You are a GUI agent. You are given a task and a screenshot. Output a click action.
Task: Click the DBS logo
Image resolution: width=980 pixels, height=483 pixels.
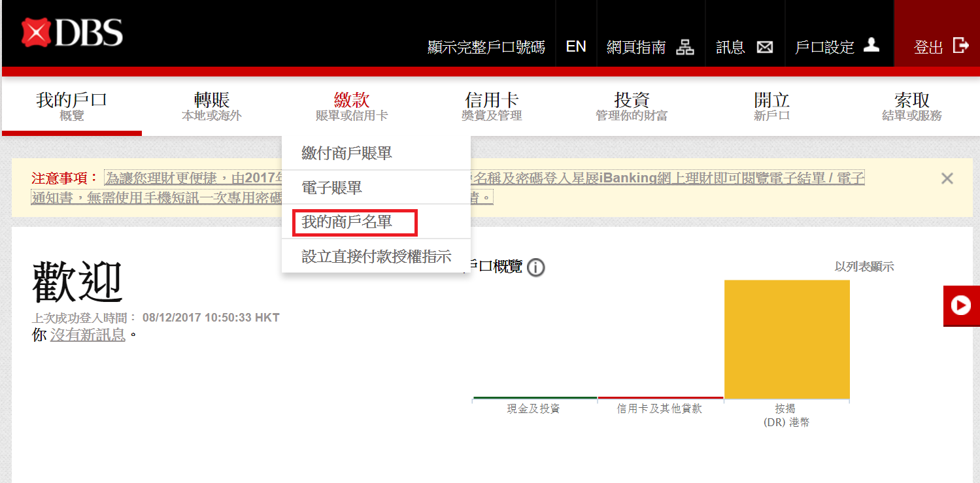(x=72, y=33)
